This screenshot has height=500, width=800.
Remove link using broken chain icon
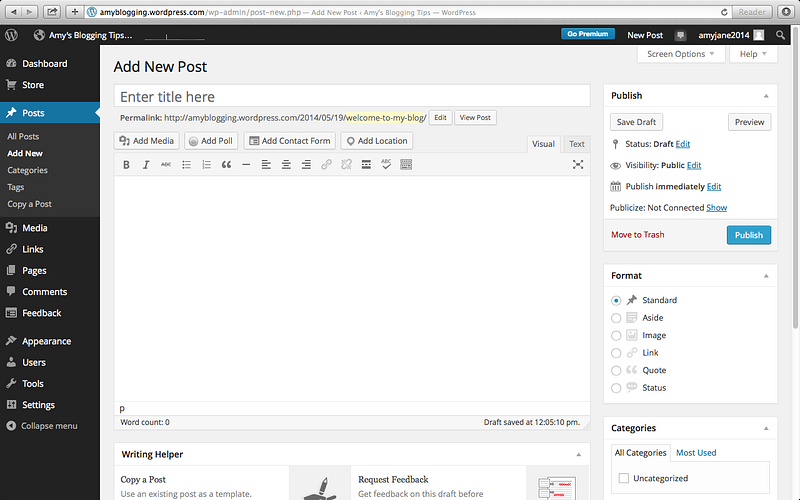pos(346,164)
